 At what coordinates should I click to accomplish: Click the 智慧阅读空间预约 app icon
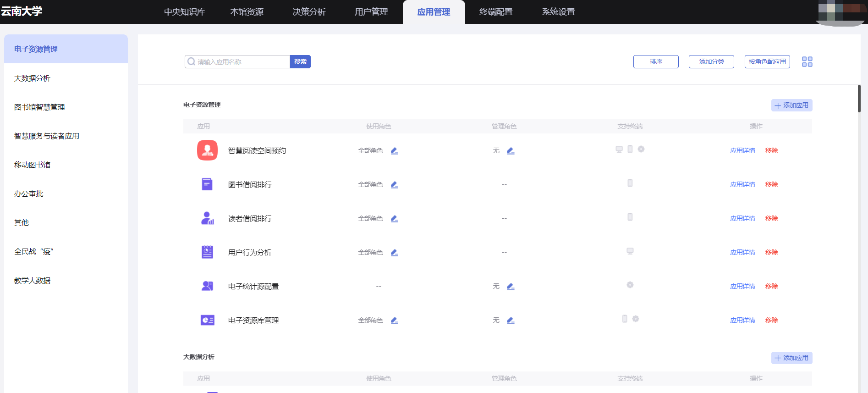pos(207,150)
